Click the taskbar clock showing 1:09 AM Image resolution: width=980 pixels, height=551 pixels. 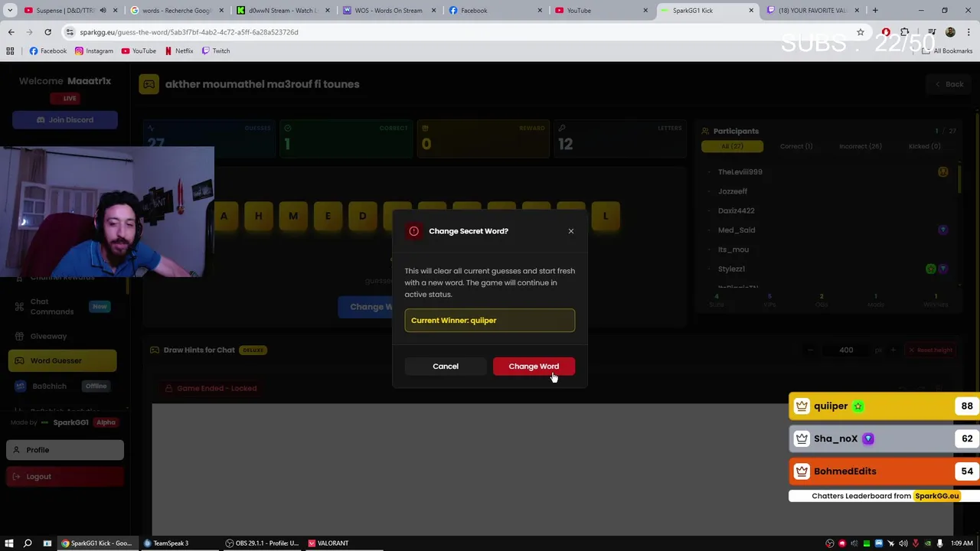961,543
